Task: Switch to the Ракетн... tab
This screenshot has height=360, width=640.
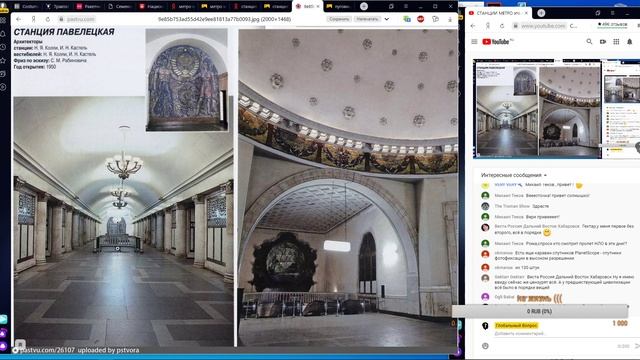Action: click(x=89, y=7)
